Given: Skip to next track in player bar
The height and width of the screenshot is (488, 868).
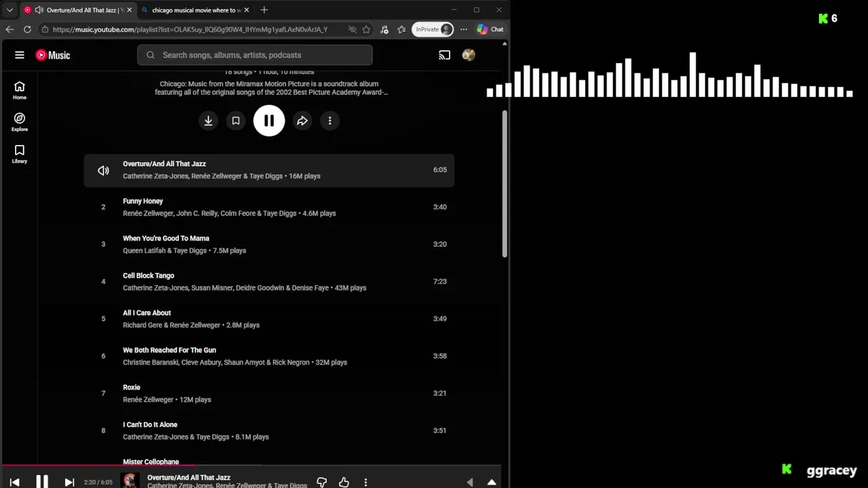Looking at the screenshot, I should pos(69,482).
